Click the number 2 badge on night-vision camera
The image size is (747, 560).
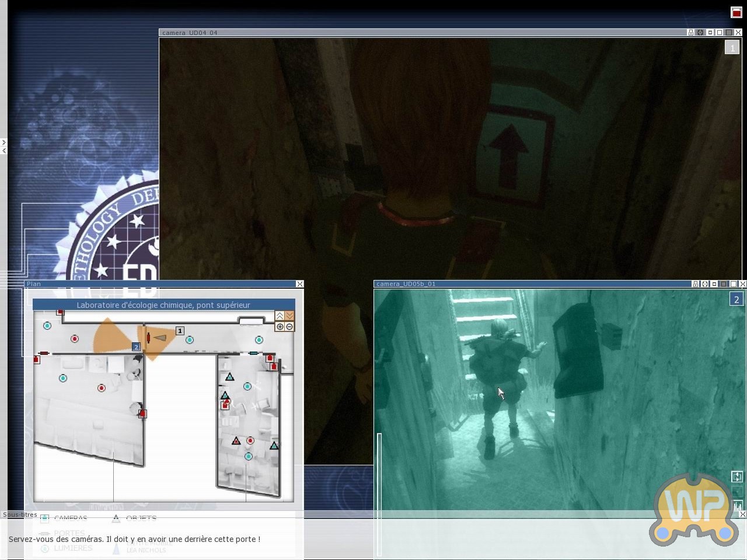[x=736, y=299]
